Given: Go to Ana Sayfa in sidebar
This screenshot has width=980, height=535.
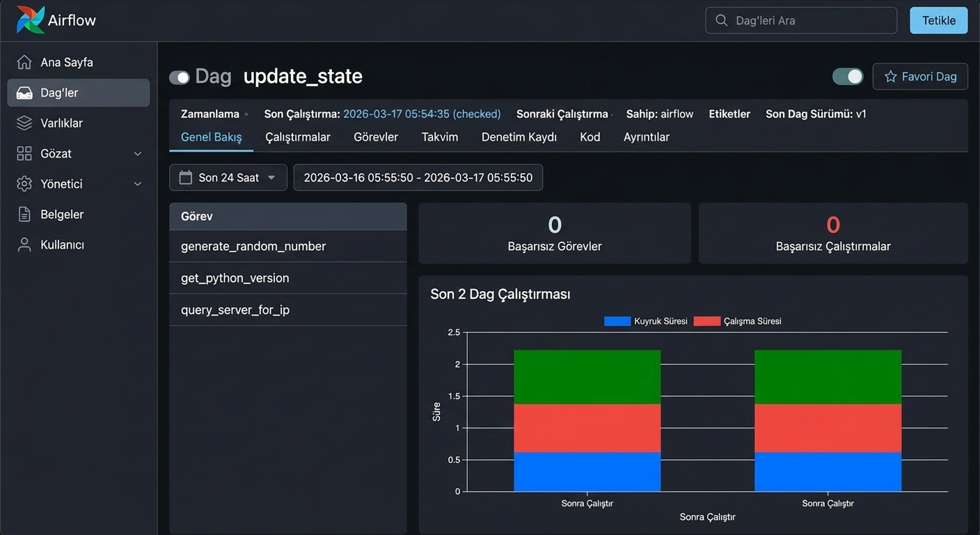Looking at the screenshot, I should click(x=79, y=62).
